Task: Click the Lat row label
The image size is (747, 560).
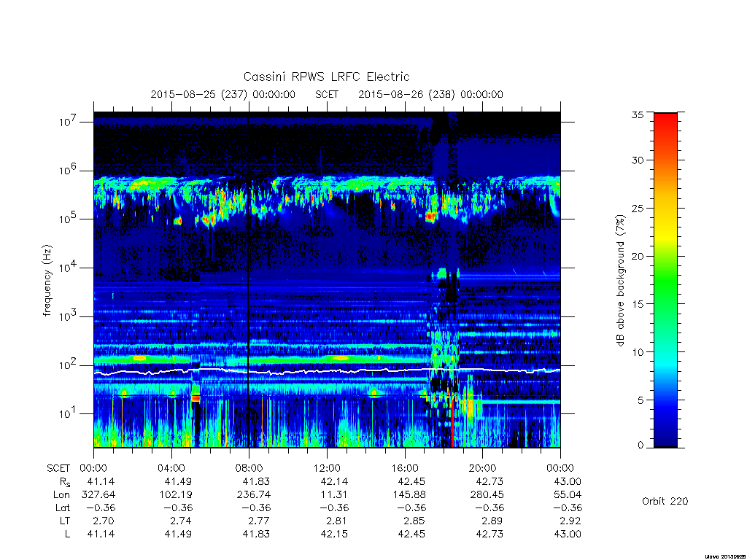Action: point(63,507)
